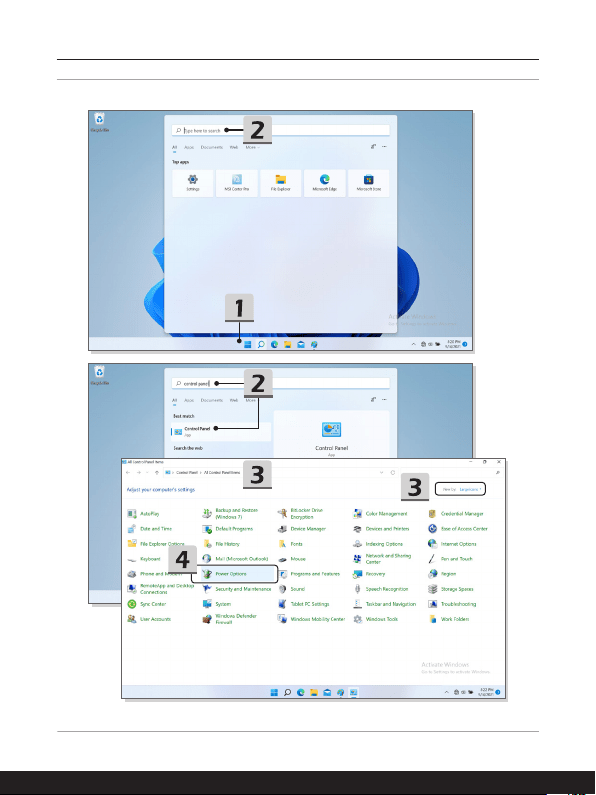Image resolution: width=596 pixels, height=795 pixels.
Task: Open Microsoft Edge tile in Top apps
Action: (x=324, y=183)
